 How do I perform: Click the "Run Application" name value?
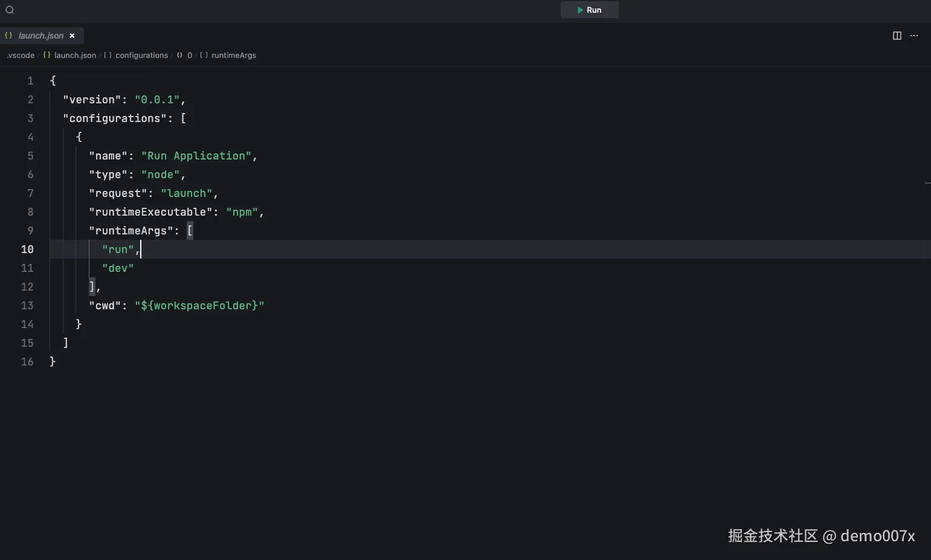196,156
